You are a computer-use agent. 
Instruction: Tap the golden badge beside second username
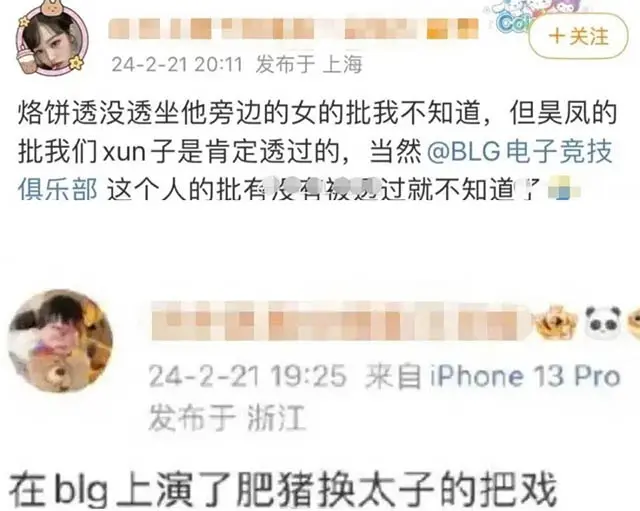[x=557, y=322]
